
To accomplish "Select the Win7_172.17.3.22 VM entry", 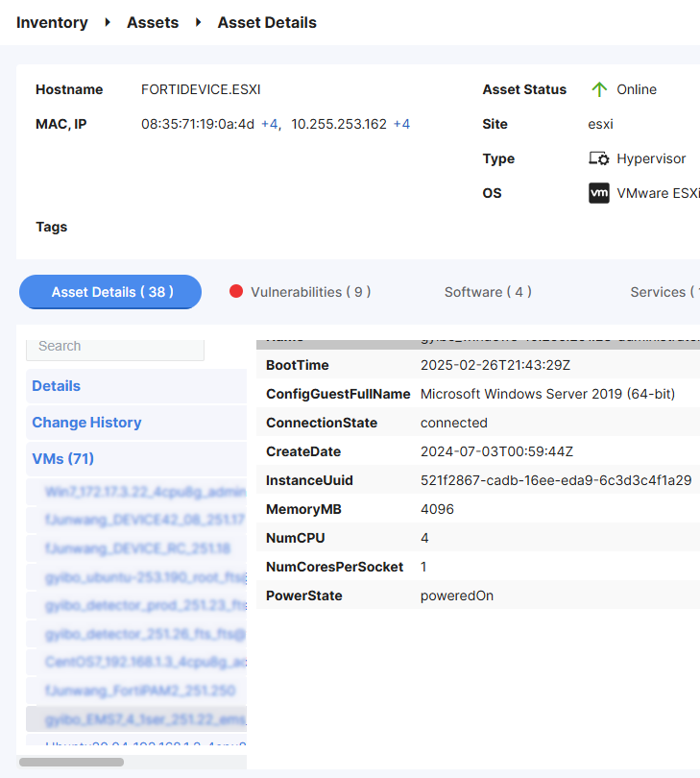I will click(136, 492).
